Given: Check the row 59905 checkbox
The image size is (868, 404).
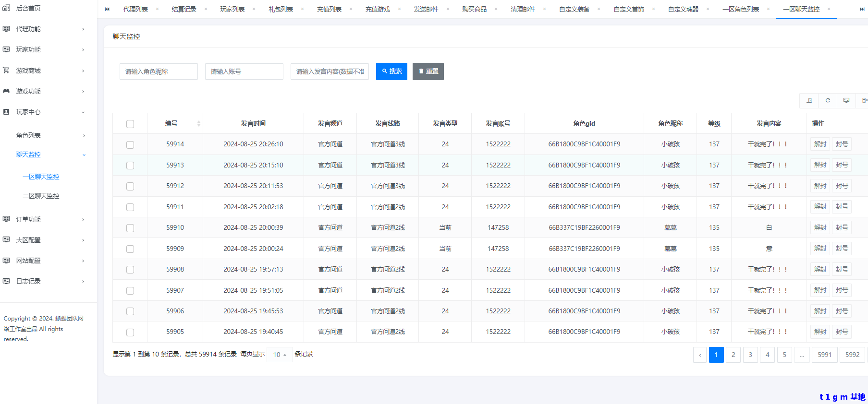Looking at the screenshot, I should (130, 332).
